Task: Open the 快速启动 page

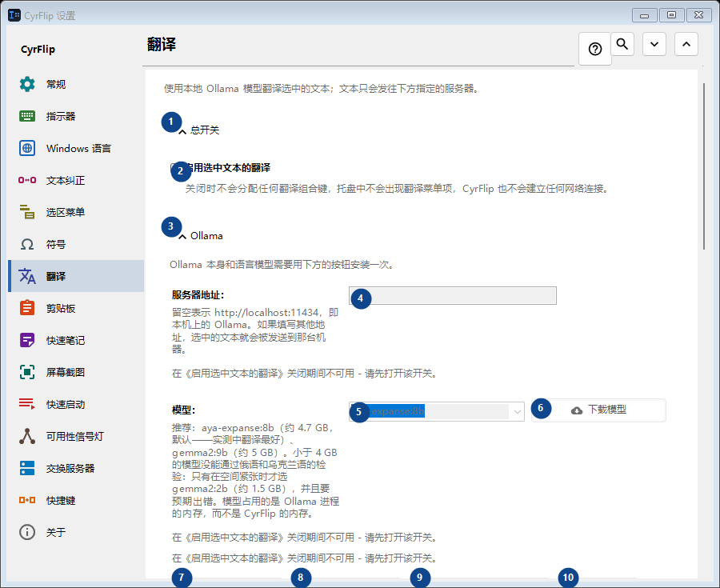Action: pyautogui.click(x=76, y=404)
